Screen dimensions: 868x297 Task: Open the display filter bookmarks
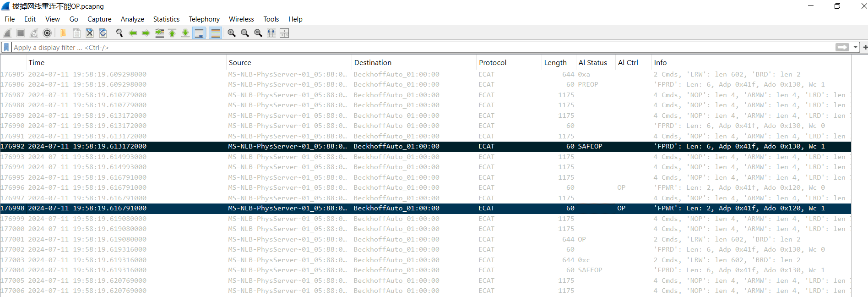coord(6,48)
